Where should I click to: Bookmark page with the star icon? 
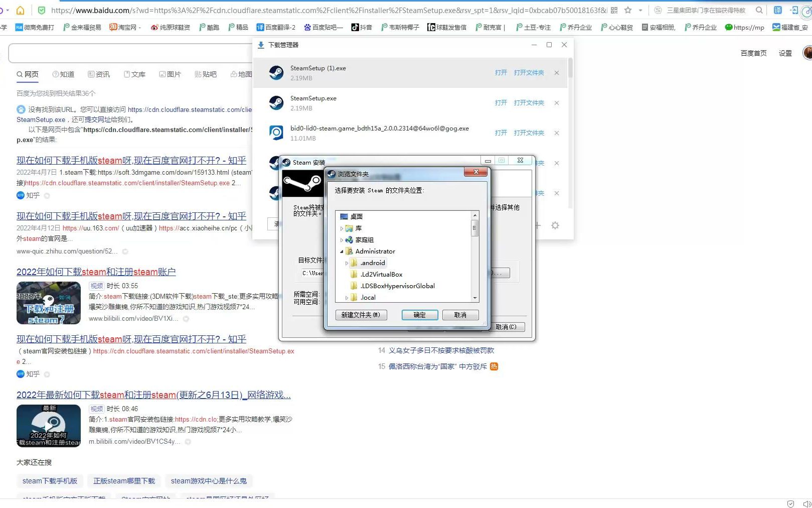coord(628,10)
